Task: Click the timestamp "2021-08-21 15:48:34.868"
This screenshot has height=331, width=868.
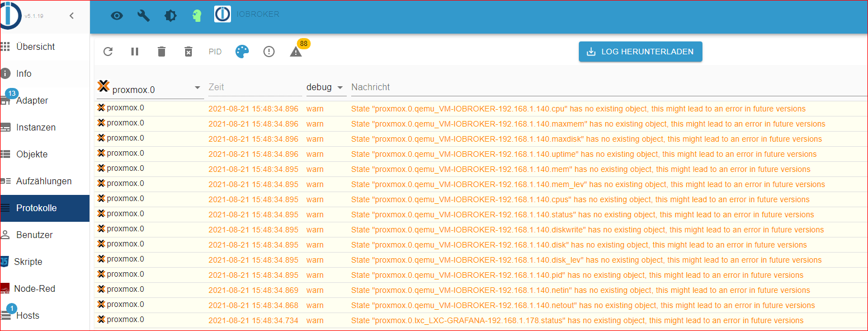Action: pos(253,305)
